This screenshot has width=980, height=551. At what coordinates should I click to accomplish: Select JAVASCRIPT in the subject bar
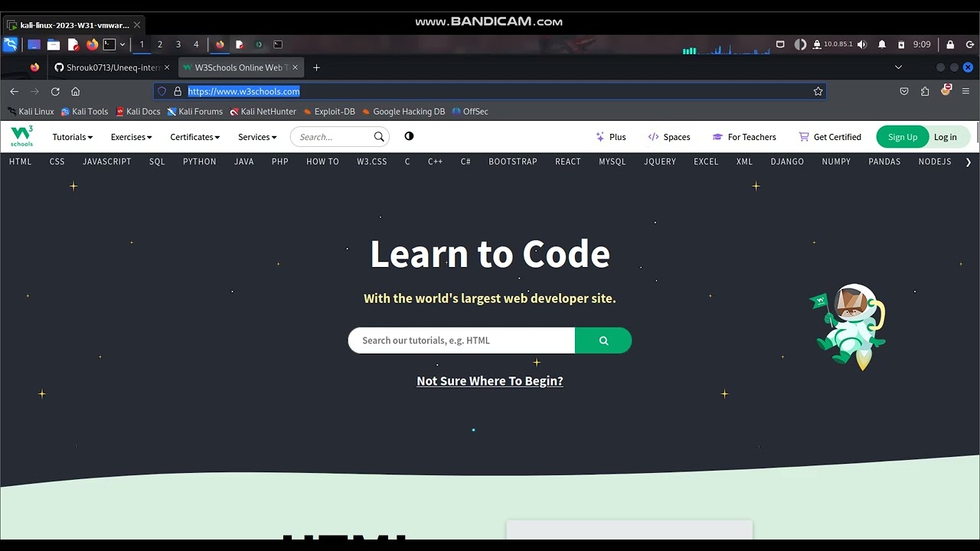point(107,161)
